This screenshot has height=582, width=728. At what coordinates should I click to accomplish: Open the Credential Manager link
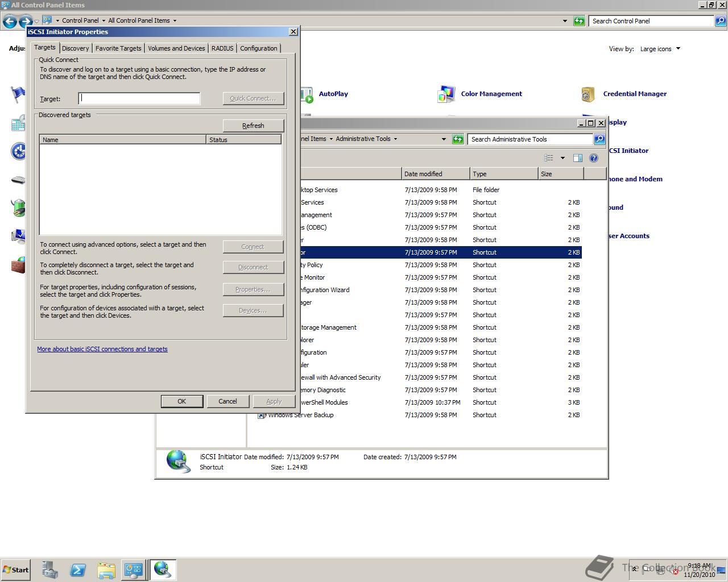pos(635,94)
